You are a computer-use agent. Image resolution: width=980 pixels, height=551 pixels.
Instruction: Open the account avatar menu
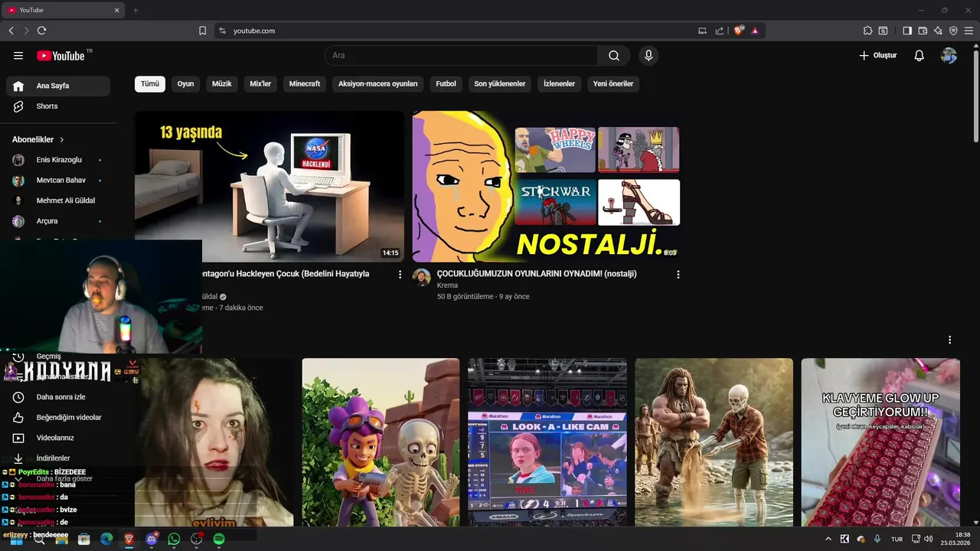pyautogui.click(x=949, y=56)
